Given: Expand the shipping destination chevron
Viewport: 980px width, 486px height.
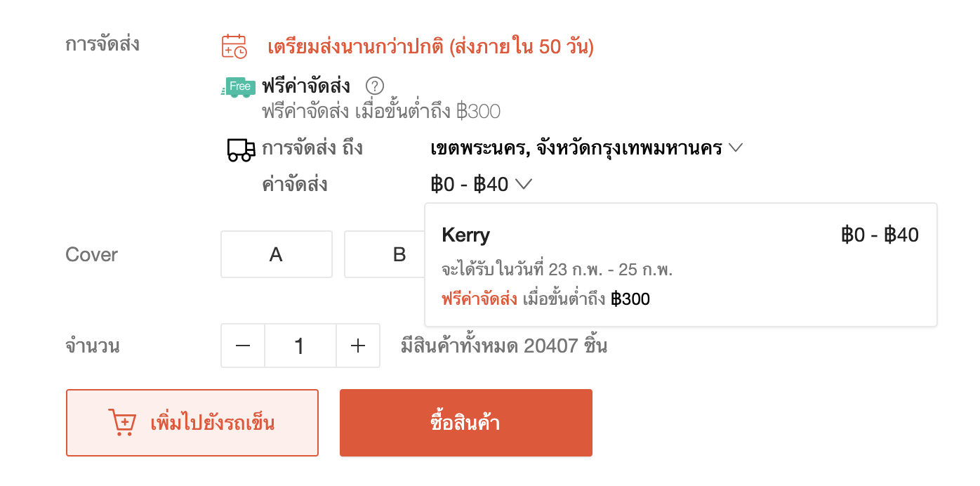Looking at the screenshot, I should 735,149.
